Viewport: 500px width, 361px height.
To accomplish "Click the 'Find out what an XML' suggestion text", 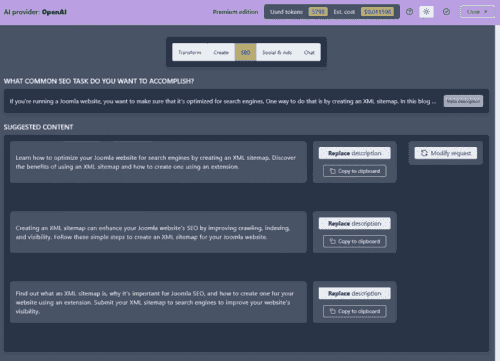I will click(x=155, y=302).
